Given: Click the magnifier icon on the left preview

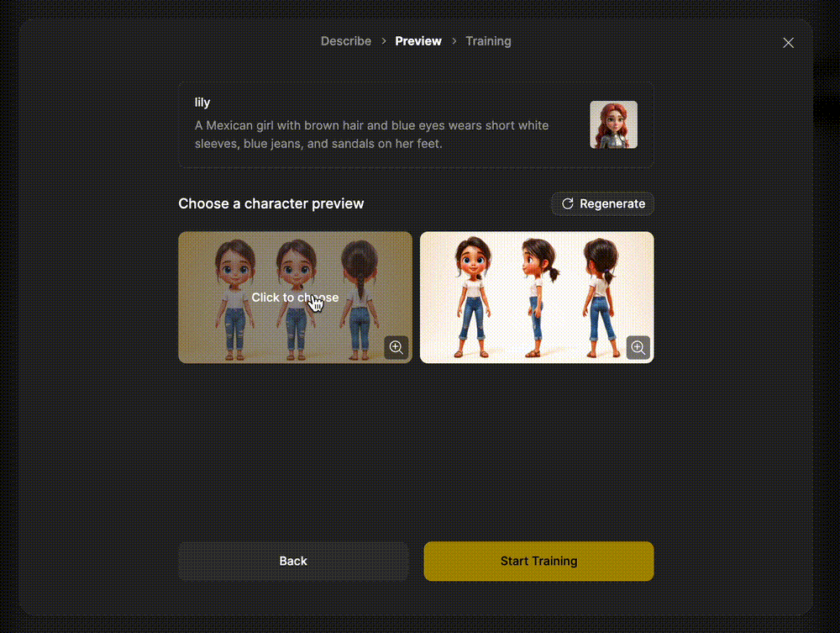Looking at the screenshot, I should pos(396,347).
